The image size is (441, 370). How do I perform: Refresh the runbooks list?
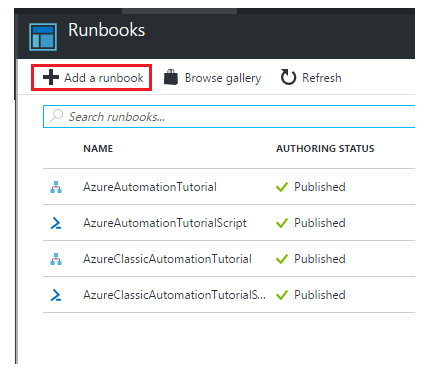tap(311, 78)
